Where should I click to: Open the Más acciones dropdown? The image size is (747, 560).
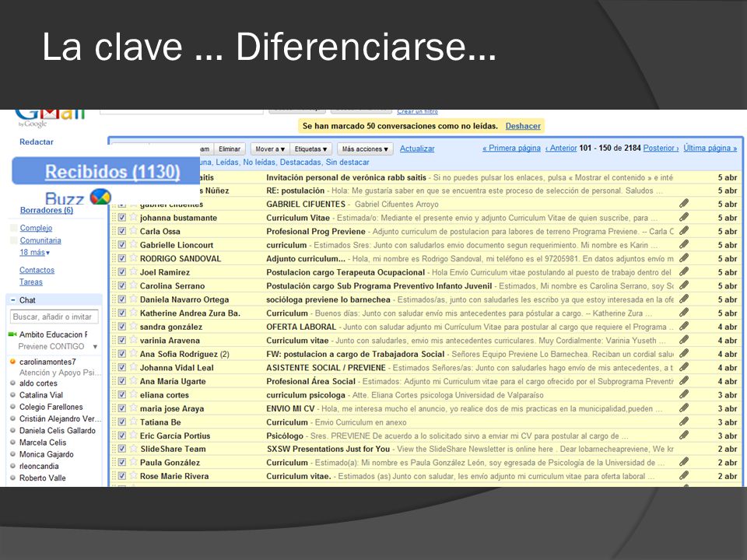click(365, 149)
